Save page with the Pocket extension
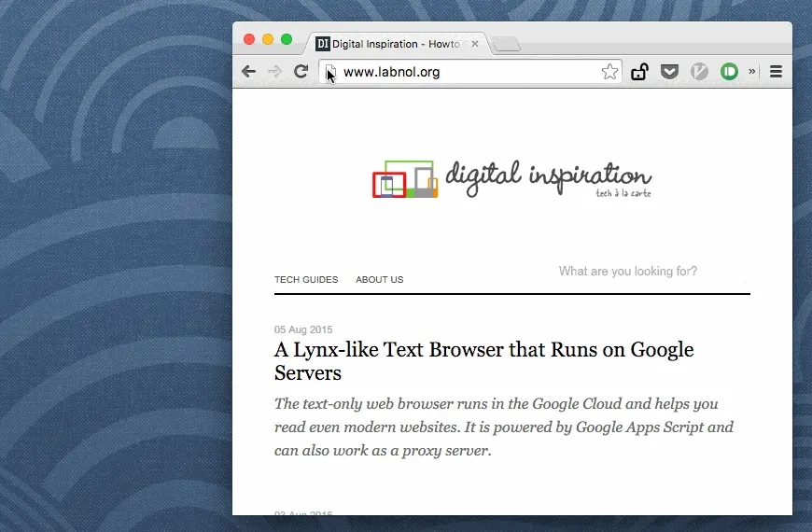Screen dimensions: 812x532 [669, 72]
